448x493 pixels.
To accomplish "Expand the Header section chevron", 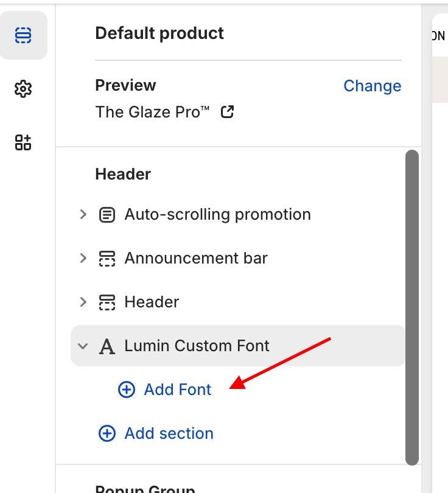I will click(x=83, y=302).
